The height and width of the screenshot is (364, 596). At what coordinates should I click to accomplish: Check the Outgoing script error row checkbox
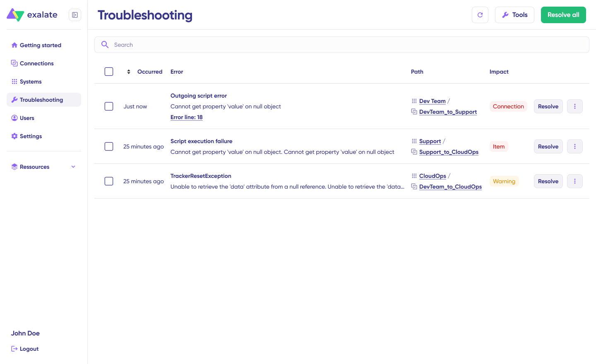tap(109, 106)
